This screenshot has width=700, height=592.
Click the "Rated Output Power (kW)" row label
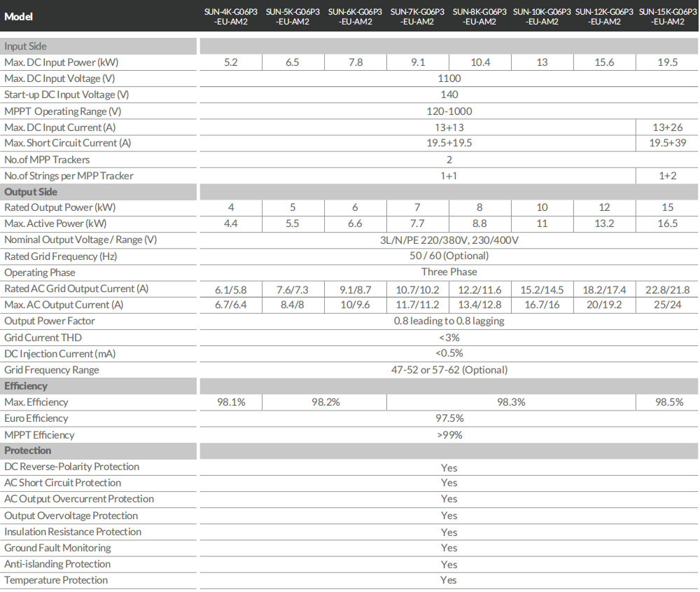point(59,207)
